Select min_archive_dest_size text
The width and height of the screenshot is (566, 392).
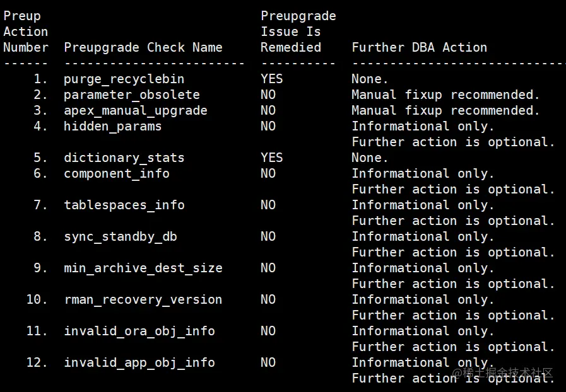[x=143, y=268]
